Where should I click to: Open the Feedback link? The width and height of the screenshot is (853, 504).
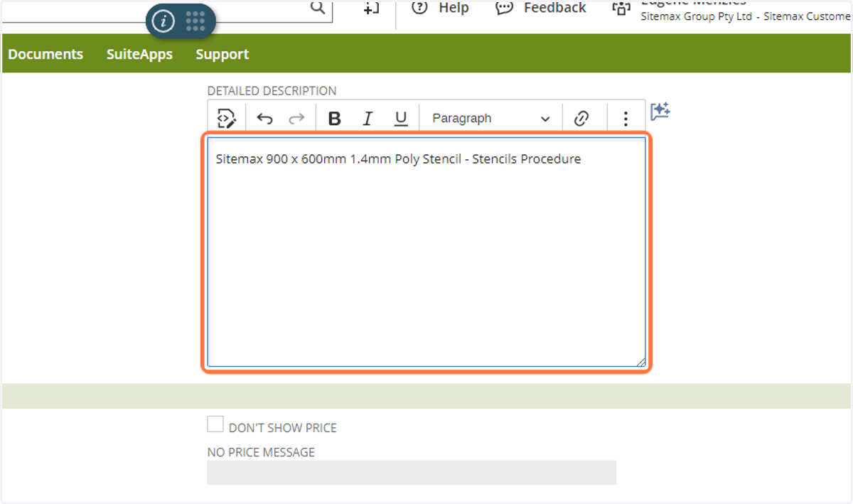coord(541,8)
